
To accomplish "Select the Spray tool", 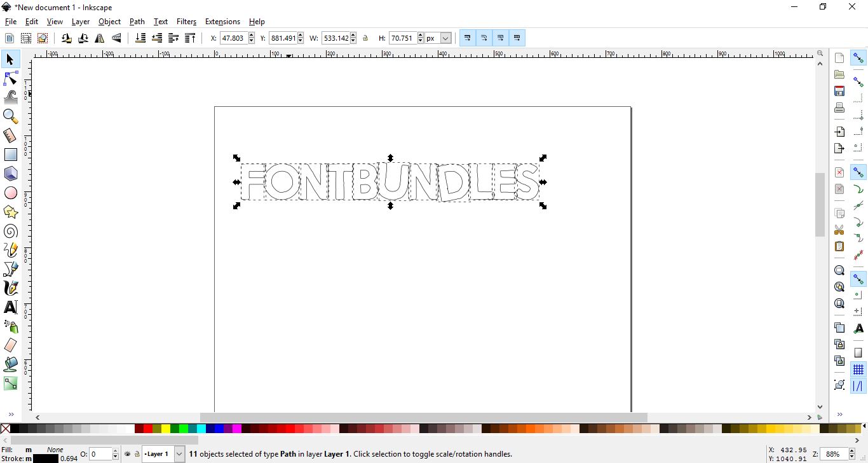I will pyautogui.click(x=10, y=326).
